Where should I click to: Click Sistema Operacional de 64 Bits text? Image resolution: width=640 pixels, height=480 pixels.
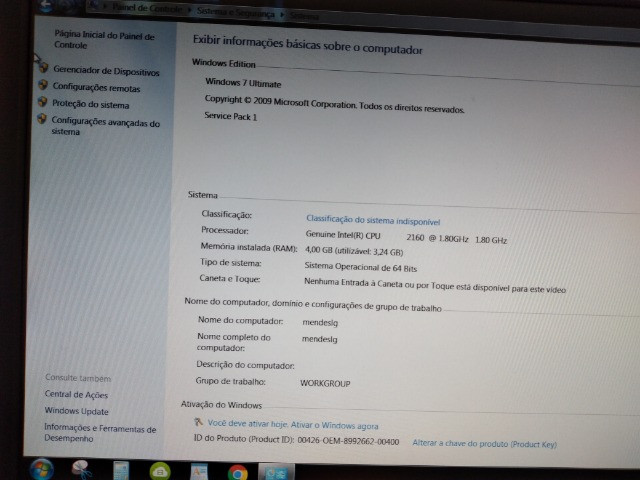pos(360,267)
